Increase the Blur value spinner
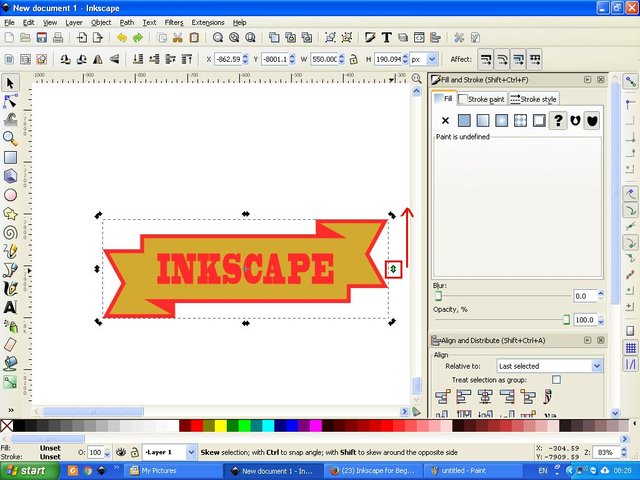 600,293
